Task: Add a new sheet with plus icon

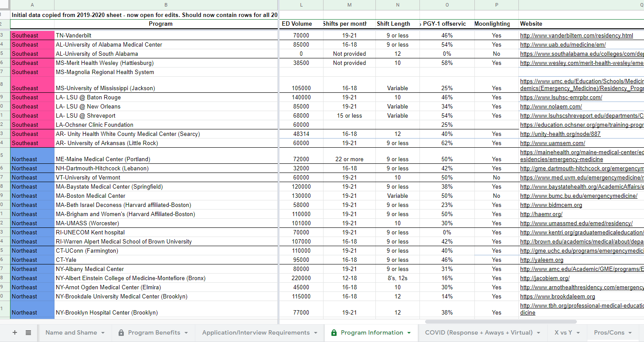Action: click(15, 332)
